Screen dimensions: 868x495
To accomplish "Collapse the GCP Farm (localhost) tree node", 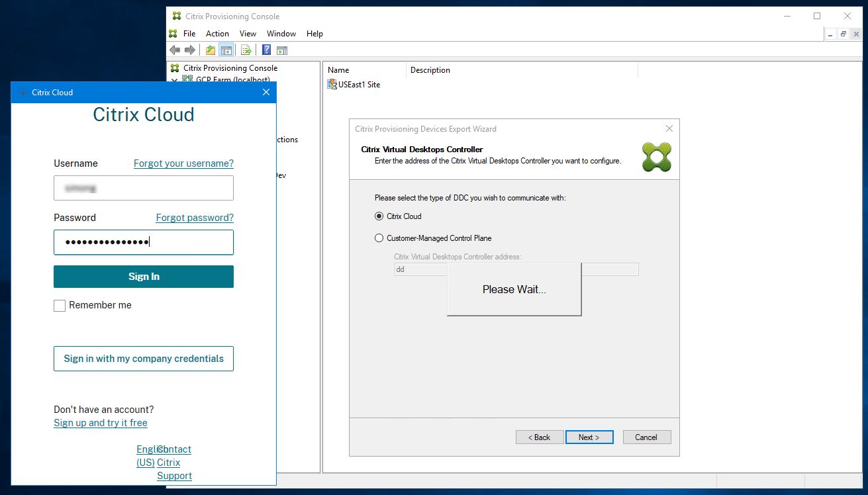I will point(174,79).
